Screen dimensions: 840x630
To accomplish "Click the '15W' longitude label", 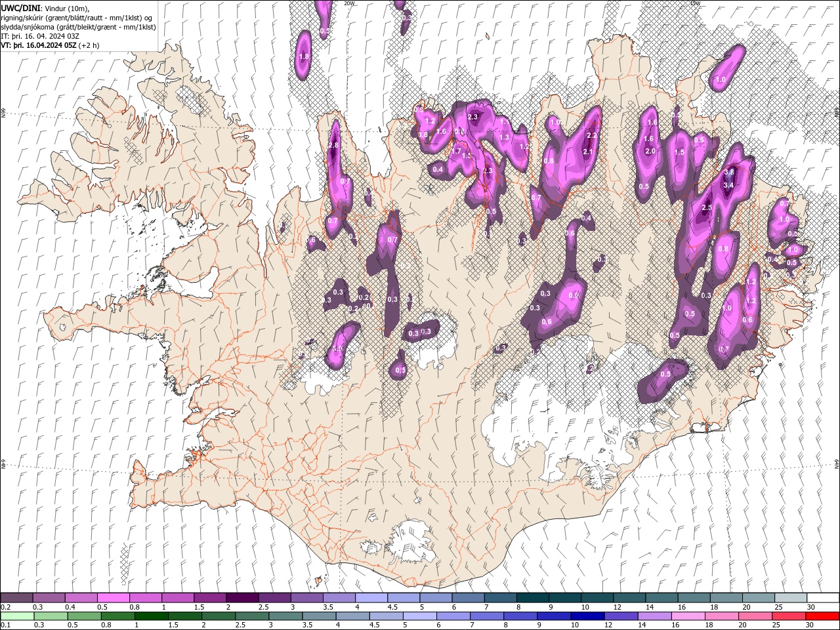I will (x=696, y=3).
